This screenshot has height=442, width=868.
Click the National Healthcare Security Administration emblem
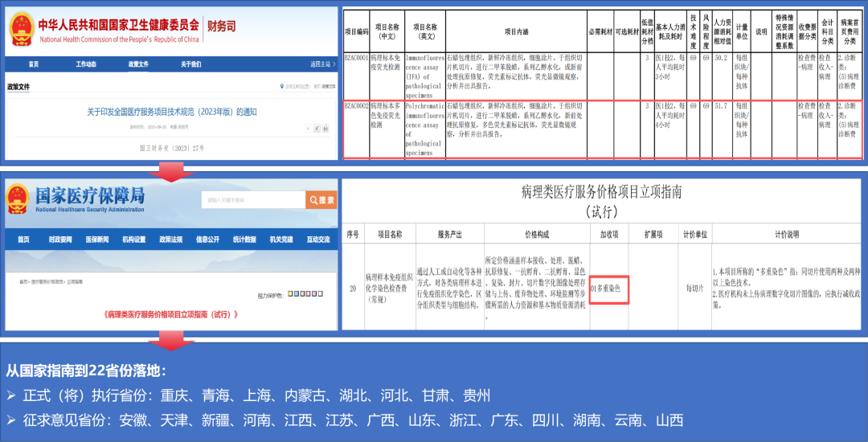[18, 199]
